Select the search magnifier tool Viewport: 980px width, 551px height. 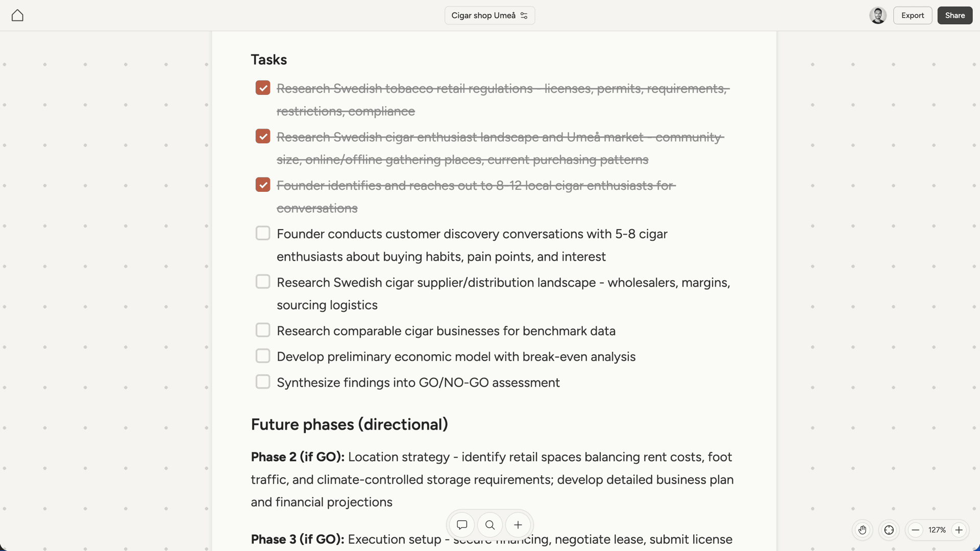pyautogui.click(x=489, y=525)
